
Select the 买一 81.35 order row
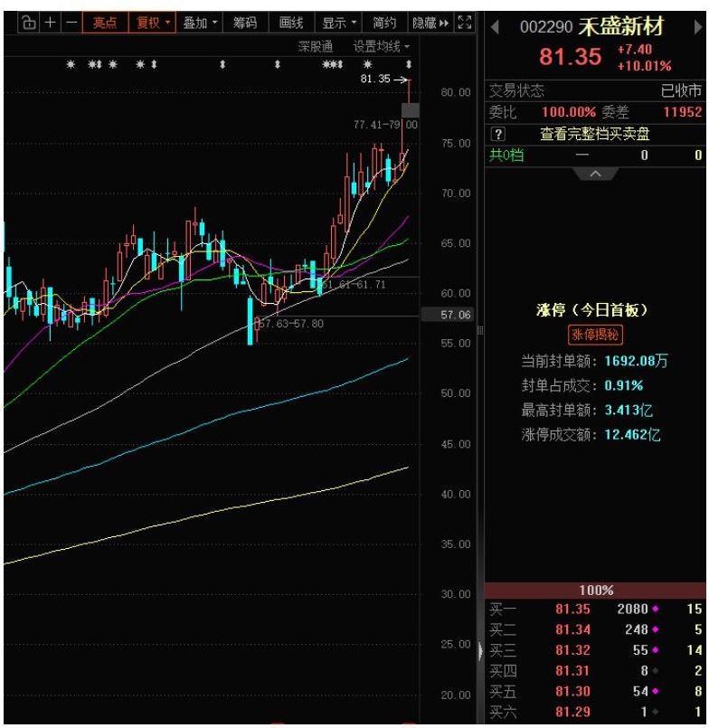tap(595, 609)
